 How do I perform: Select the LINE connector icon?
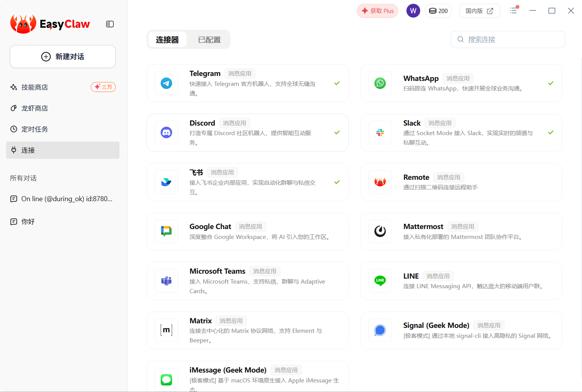tap(380, 281)
